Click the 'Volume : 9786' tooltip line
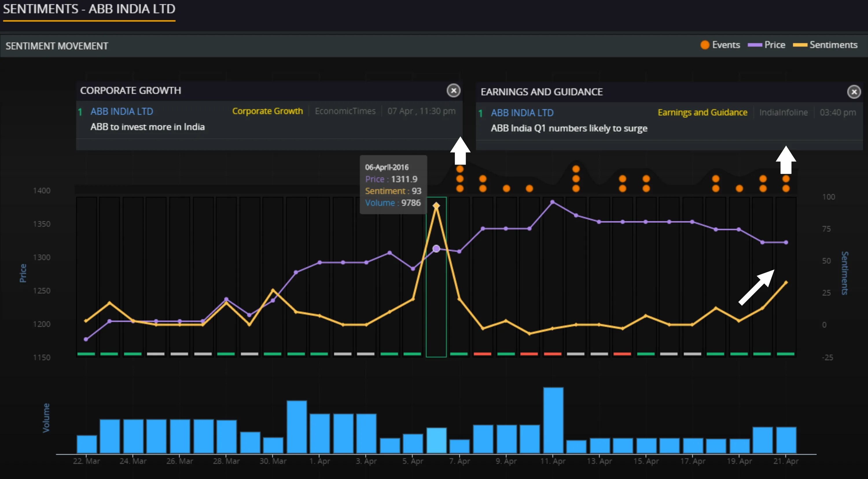The width and height of the screenshot is (868, 479). pos(393,203)
